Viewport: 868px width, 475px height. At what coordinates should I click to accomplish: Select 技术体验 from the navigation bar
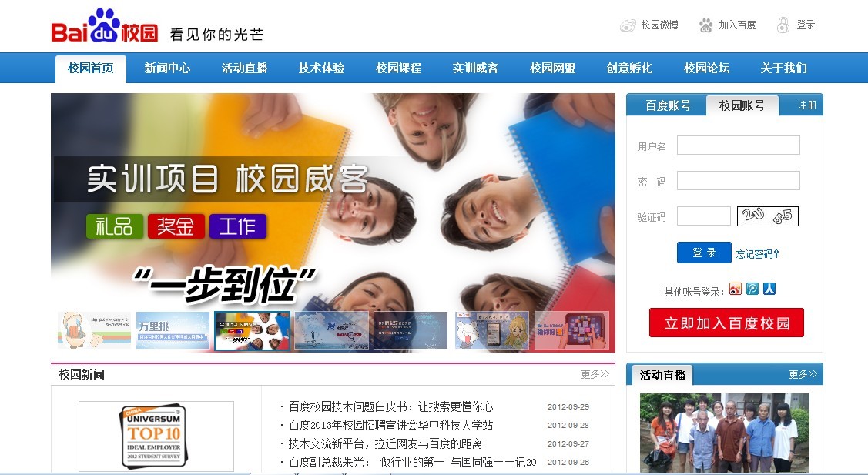tap(321, 68)
